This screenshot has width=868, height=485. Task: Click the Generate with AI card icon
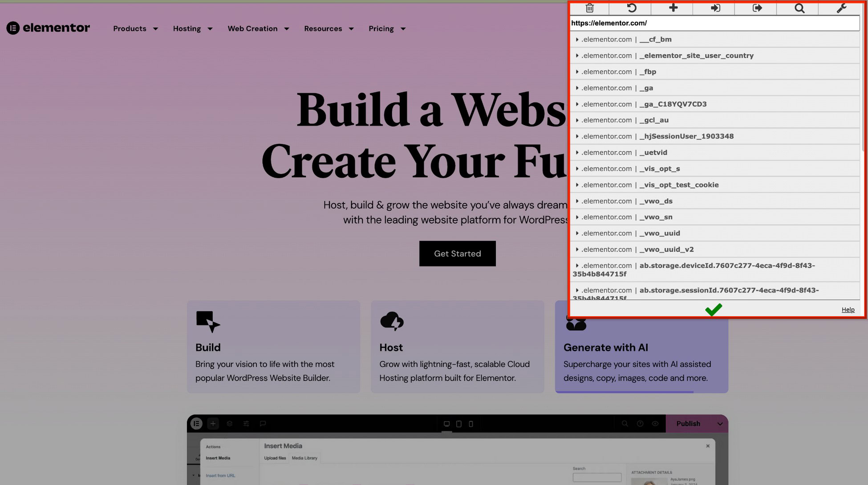pos(576,323)
